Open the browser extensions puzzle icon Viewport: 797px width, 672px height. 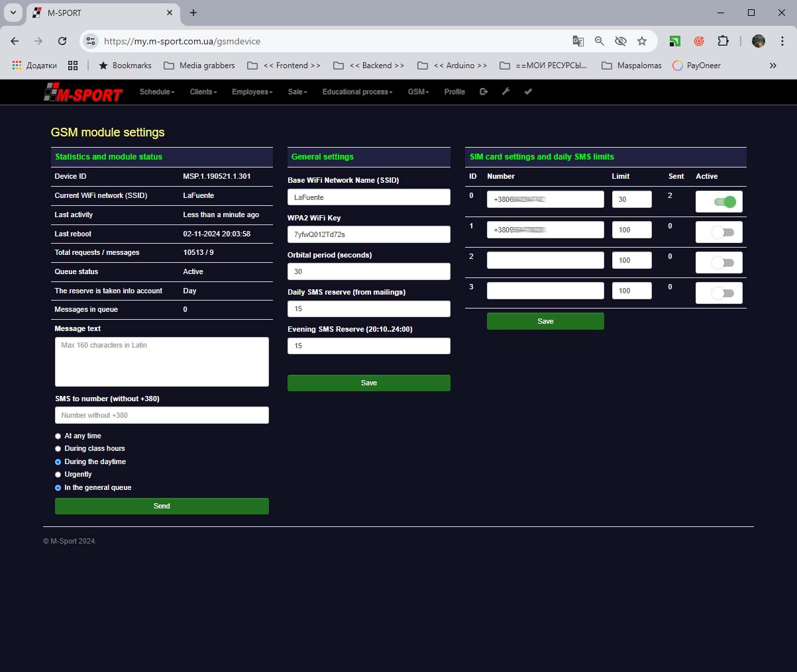pyautogui.click(x=723, y=41)
